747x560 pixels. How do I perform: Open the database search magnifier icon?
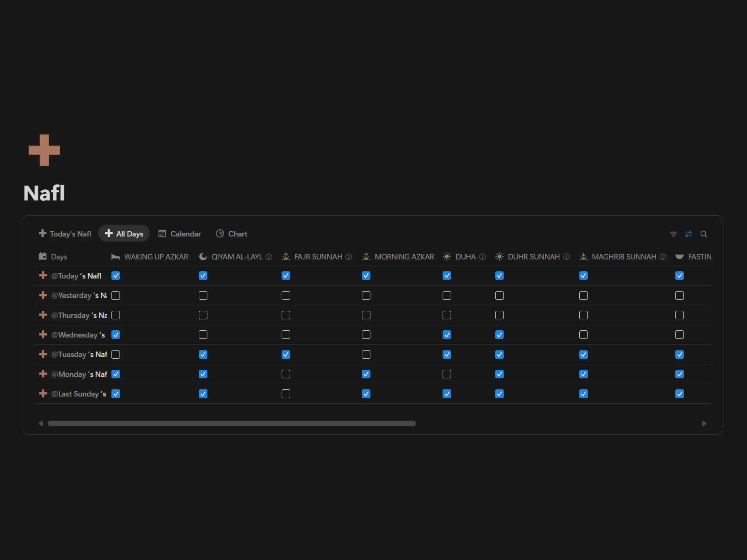click(703, 234)
